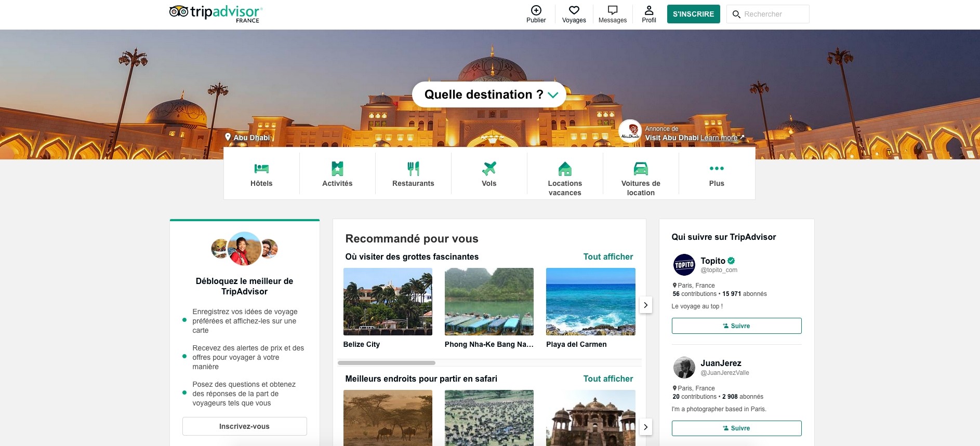The width and height of the screenshot is (980, 446).
Task: Select the Locations vacances house icon
Action: [x=565, y=168]
